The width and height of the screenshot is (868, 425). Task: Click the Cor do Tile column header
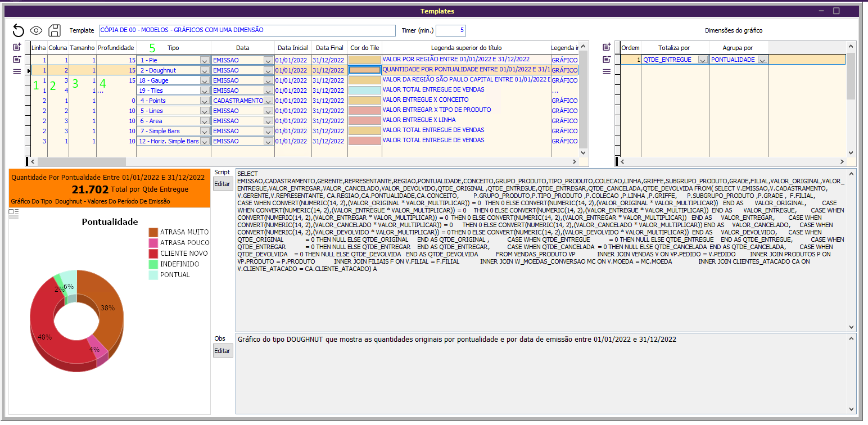click(365, 48)
